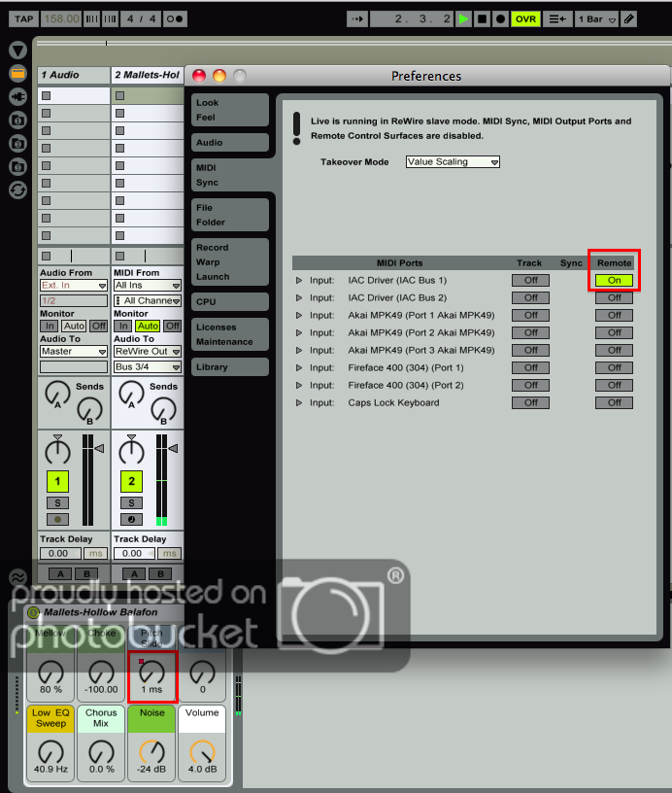Viewport: 672px width, 793px height.
Task: Open the Plug-In Device Browser icon
Action: [x=17, y=96]
